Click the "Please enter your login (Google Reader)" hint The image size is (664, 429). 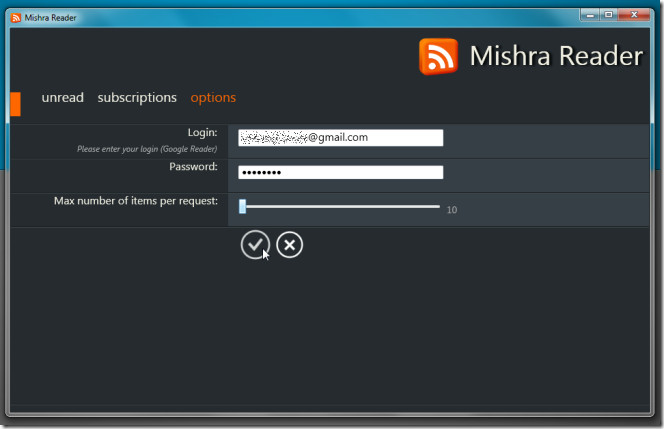tap(147, 149)
